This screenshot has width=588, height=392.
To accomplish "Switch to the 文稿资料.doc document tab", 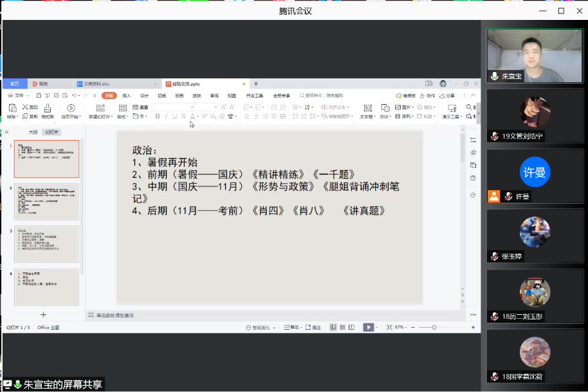I will 97,84.
